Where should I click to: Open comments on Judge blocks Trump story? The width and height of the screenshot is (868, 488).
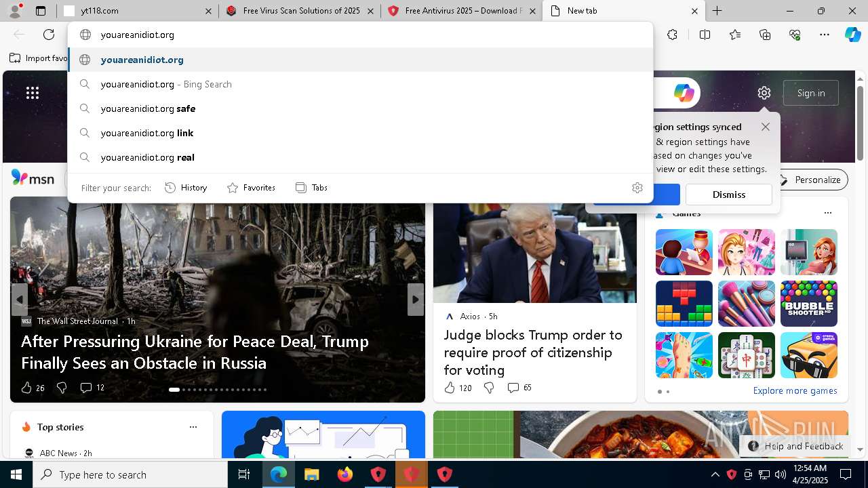pos(519,388)
